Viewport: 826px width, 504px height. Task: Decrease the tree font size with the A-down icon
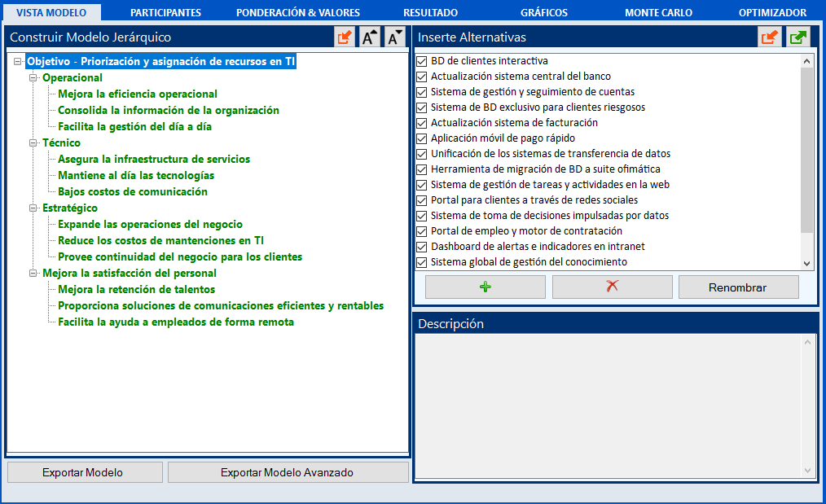point(394,37)
